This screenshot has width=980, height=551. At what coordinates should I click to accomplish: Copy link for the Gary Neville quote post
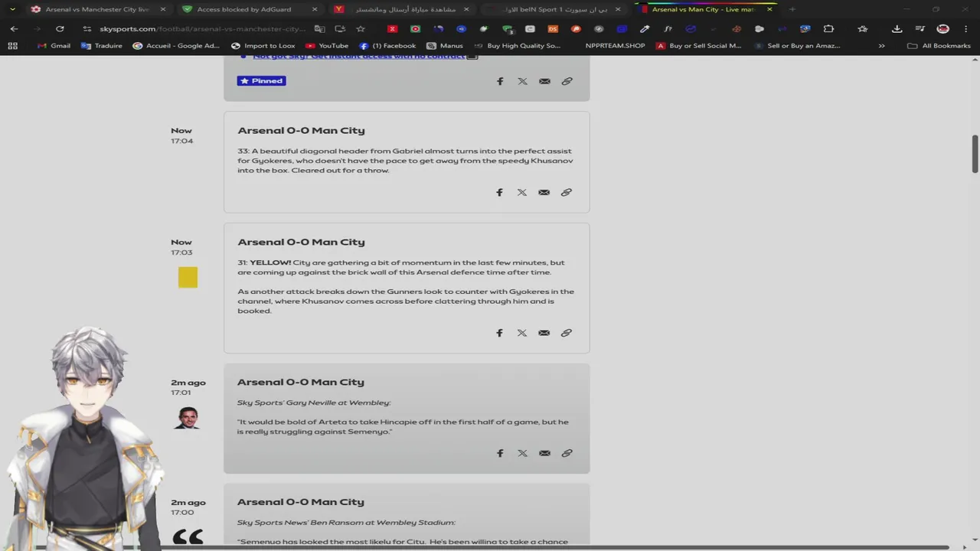coord(567,453)
